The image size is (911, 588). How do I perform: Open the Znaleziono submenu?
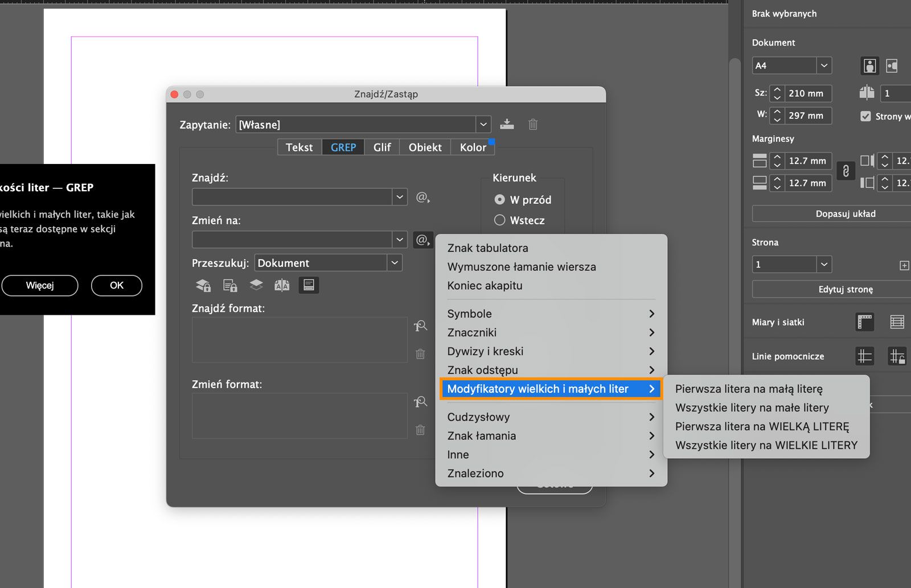(551, 473)
